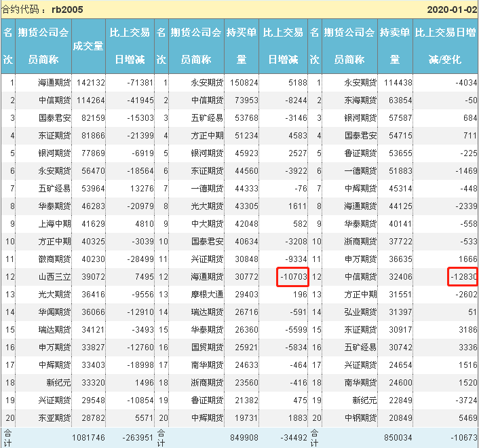Click long position value 73953
The image size is (479, 448).
coord(246,100)
